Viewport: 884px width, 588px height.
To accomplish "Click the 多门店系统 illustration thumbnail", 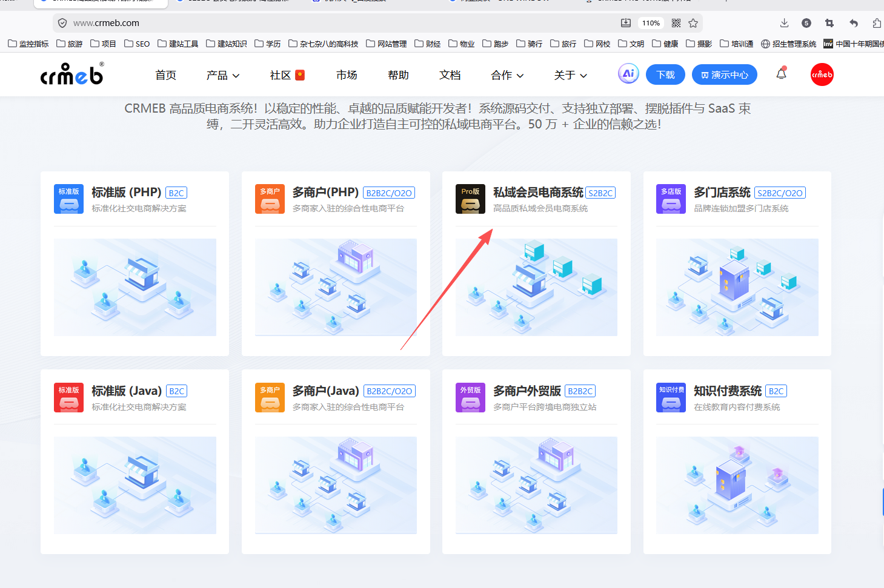I will tap(737, 287).
